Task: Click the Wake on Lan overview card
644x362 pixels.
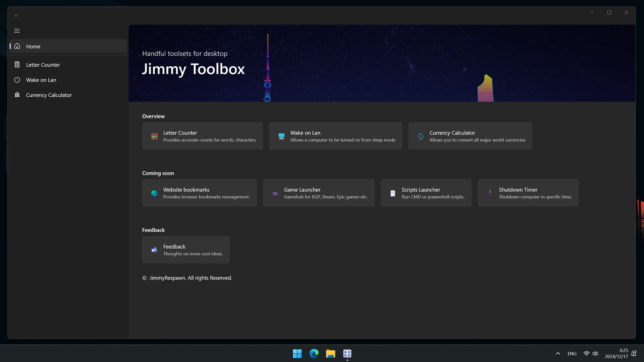Action: [x=335, y=136]
